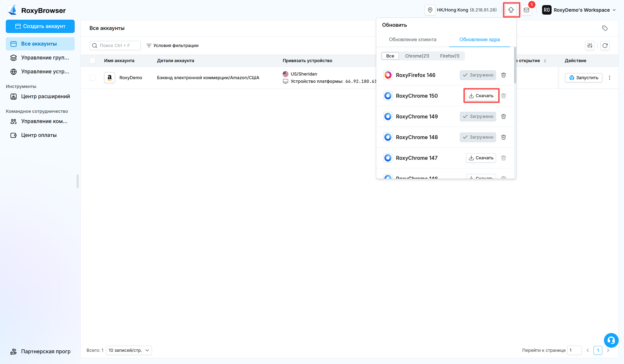Image resolution: width=624 pixels, height=364 pixels.
Task: Click Загружено status for RoxyChrome 149
Action: tap(478, 116)
